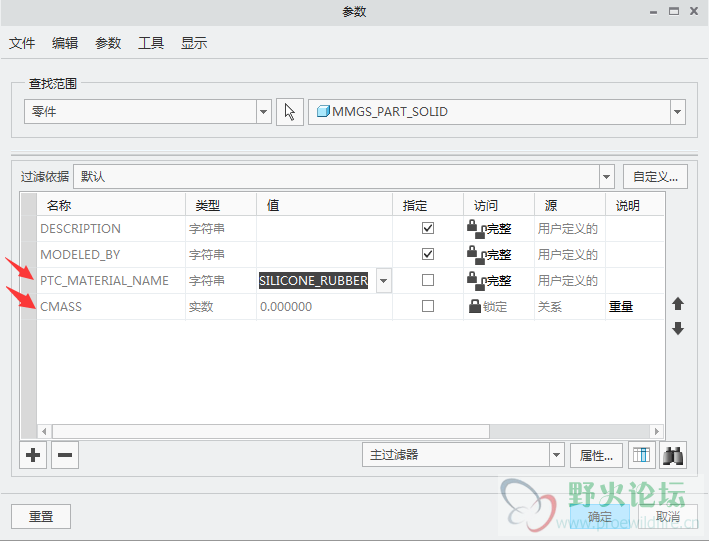The width and height of the screenshot is (709, 541).
Task: Move parameter up with up arrow
Action: pos(678,304)
